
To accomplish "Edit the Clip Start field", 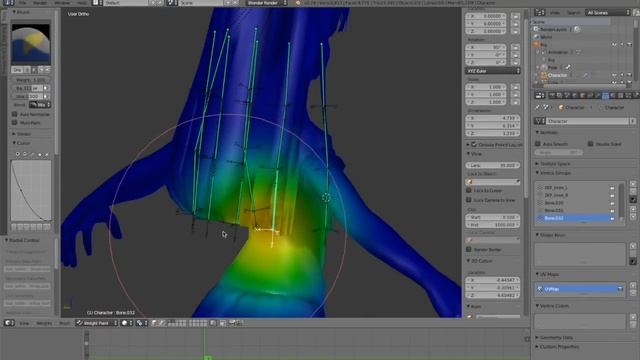I will (493, 218).
